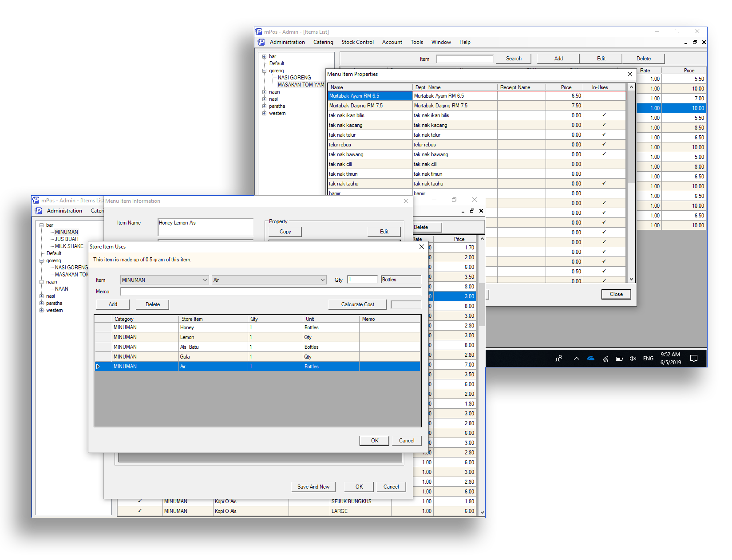Click the mPos app icon in top menu bar

click(261, 42)
